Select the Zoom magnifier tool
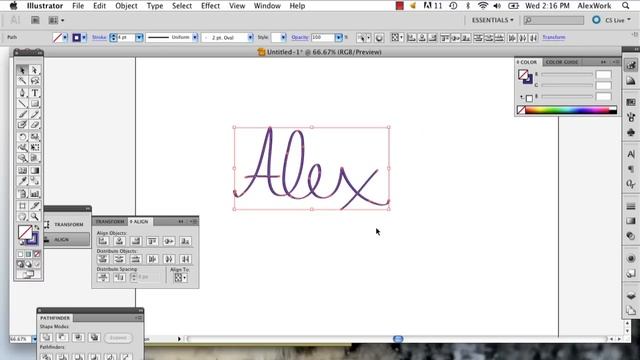The width and height of the screenshot is (640, 360). pyautogui.click(x=35, y=216)
